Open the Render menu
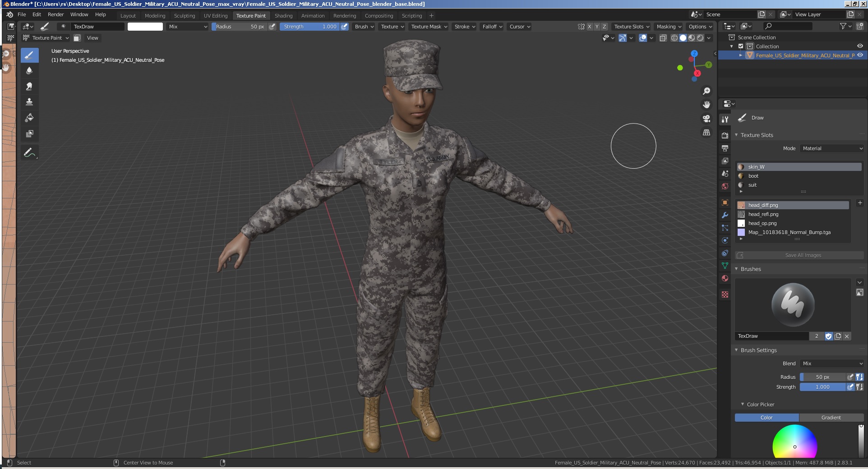The width and height of the screenshot is (868, 469). [x=55, y=14]
